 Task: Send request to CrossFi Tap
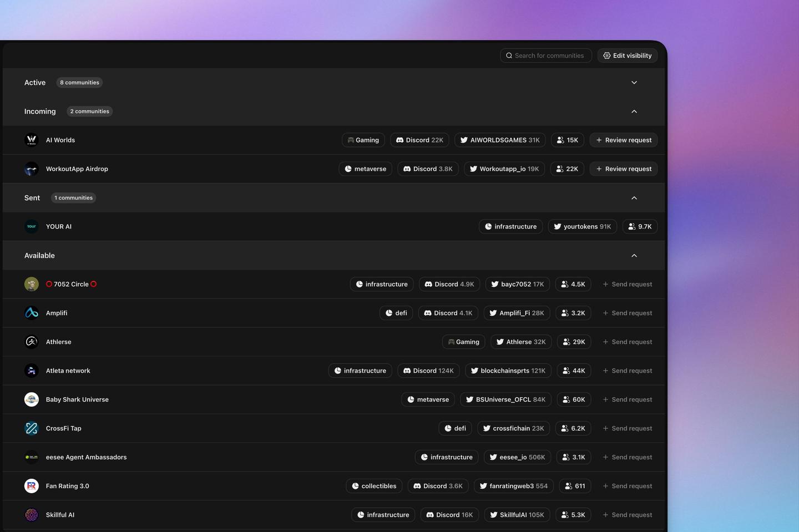628,428
